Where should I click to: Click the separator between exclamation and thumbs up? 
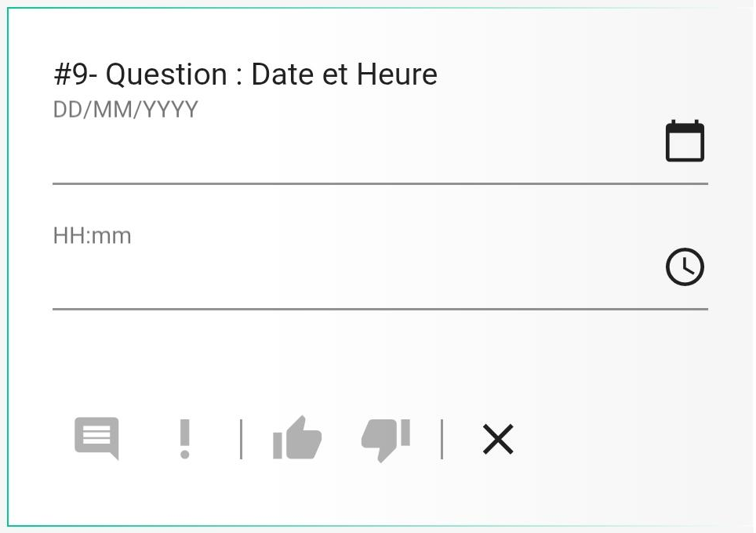(x=241, y=439)
